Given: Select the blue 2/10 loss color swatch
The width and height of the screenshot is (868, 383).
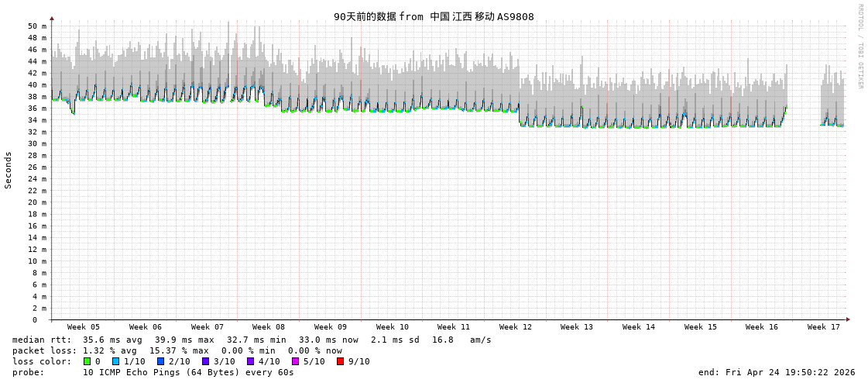Looking at the screenshot, I should [x=160, y=361].
